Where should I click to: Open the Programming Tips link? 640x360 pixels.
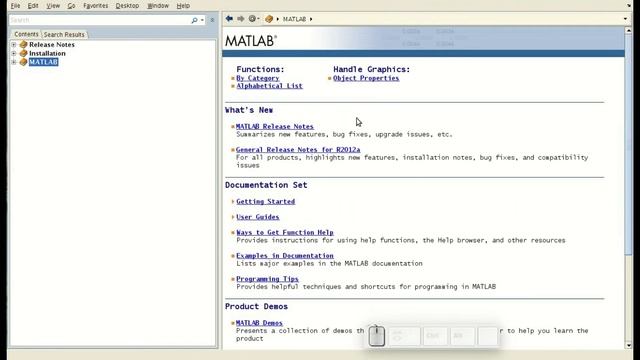click(267, 279)
